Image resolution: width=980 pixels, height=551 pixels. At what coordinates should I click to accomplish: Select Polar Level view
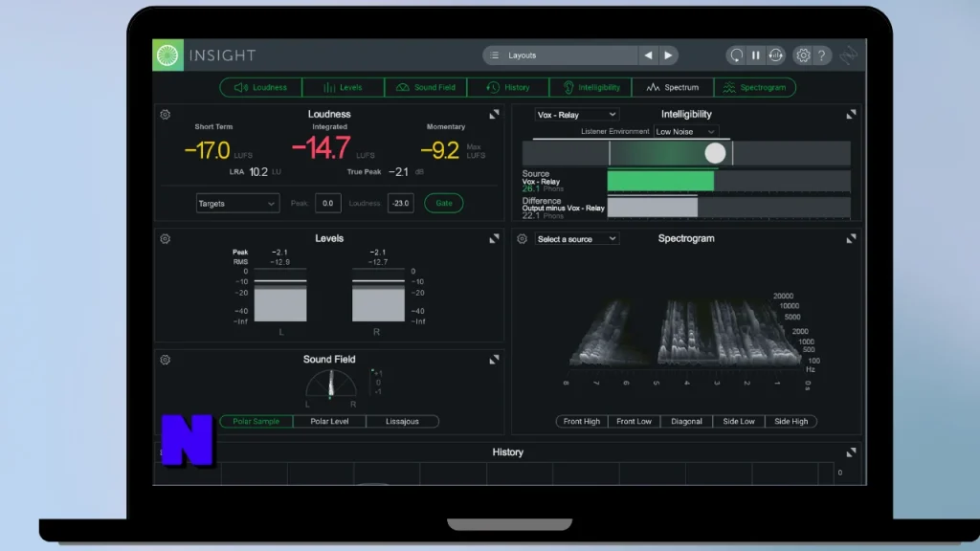(x=329, y=421)
